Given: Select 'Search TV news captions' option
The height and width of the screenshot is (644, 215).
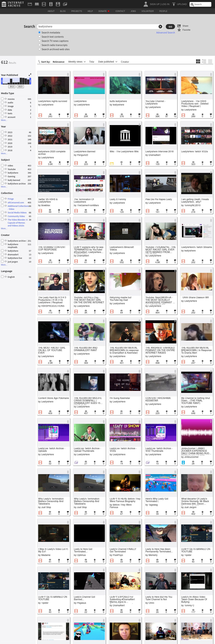Looking at the screenshot, I should [39, 41].
